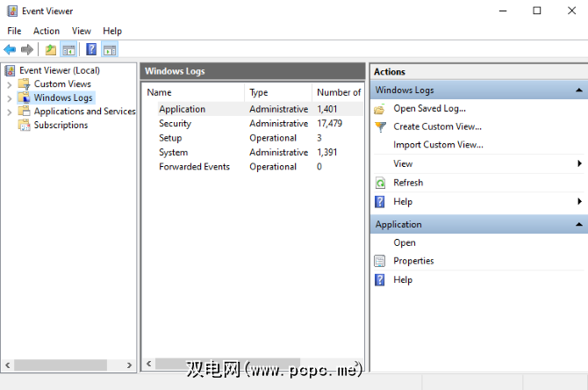Click the Open Saved Log folder icon
The width and height of the screenshot is (588, 390).
[379, 109]
